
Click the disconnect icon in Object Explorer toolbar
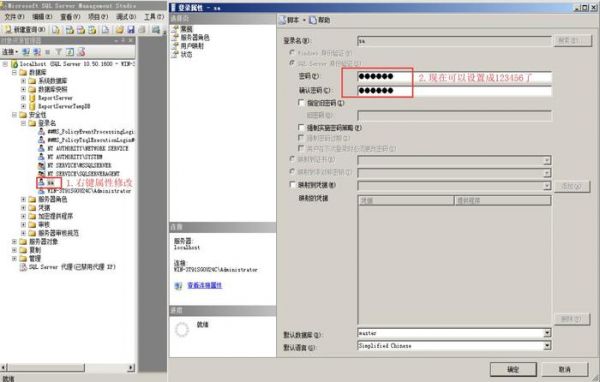pos(37,52)
